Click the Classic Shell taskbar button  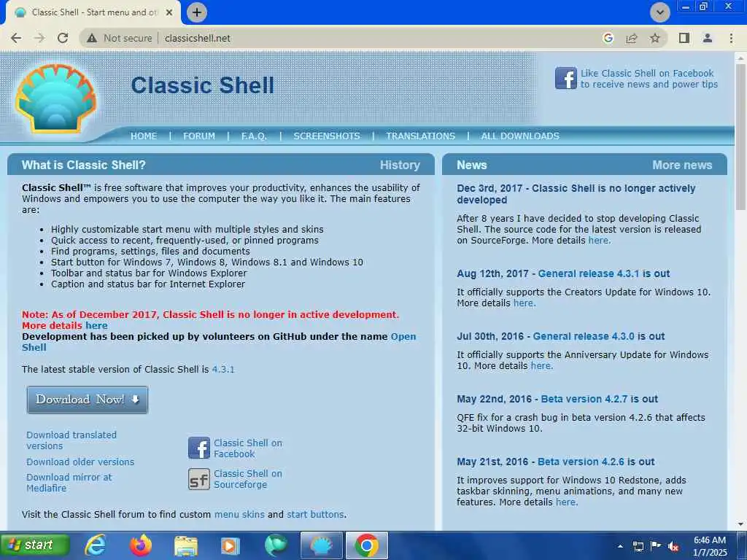322,545
